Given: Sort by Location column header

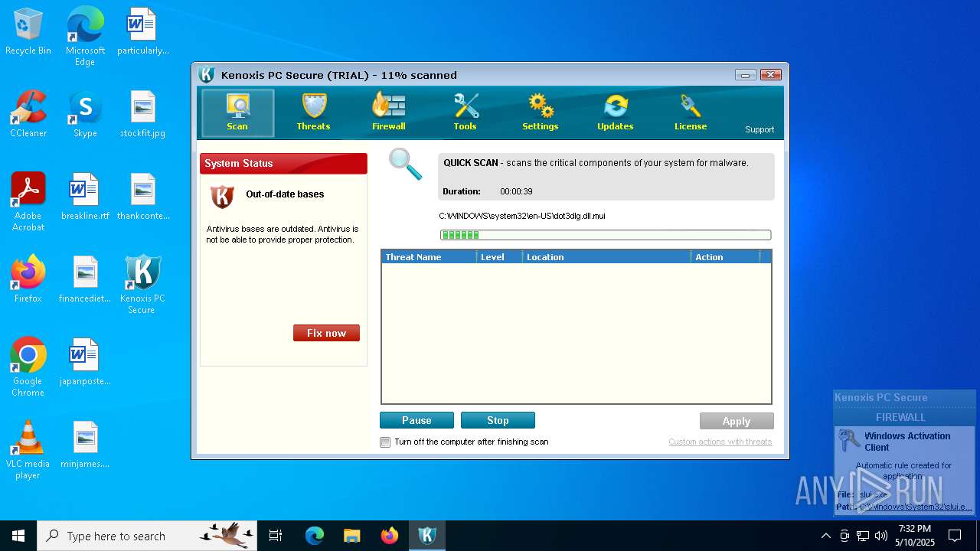Looking at the screenshot, I should pyautogui.click(x=606, y=257).
